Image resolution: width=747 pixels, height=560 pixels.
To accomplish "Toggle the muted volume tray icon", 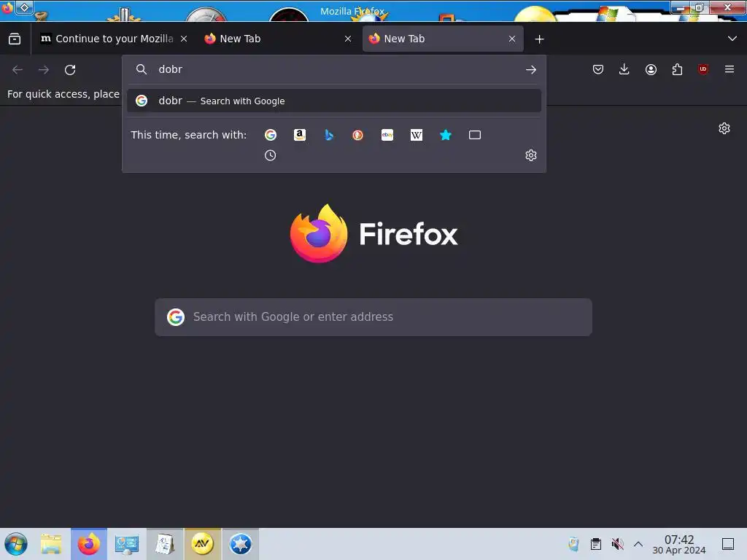I will (x=617, y=544).
